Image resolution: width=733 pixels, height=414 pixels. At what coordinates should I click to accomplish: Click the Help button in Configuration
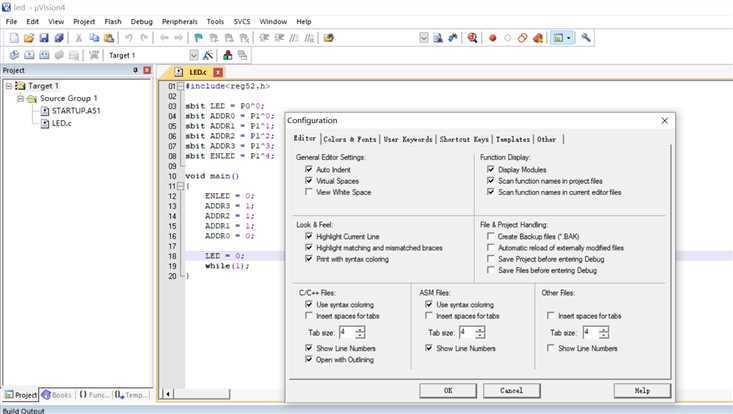(642, 391)
